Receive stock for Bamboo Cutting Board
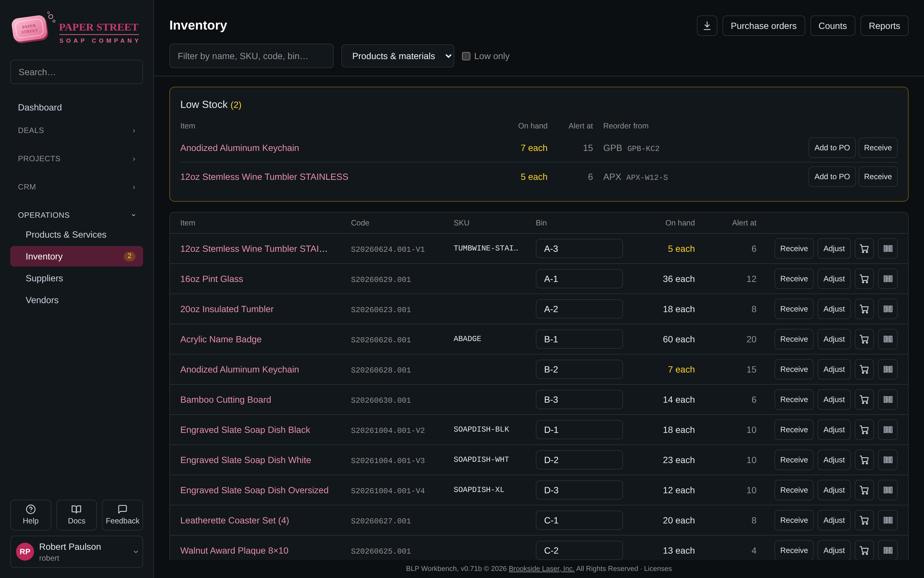Viewport: 924px width, 578px height. coord(794,399)
